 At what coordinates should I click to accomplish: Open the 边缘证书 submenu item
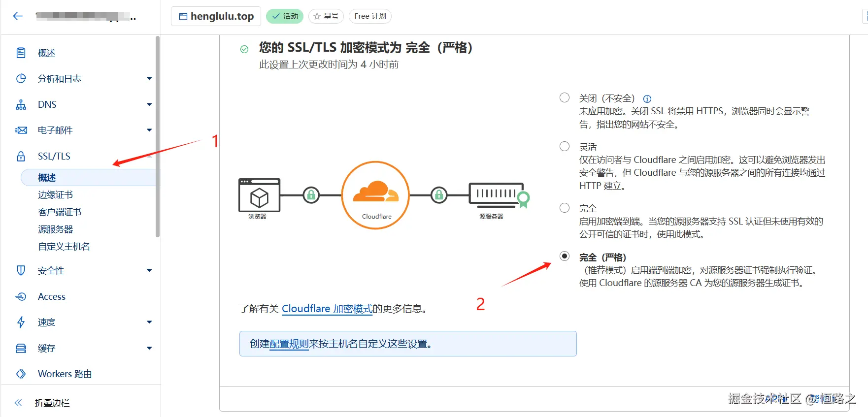[55, 194]
